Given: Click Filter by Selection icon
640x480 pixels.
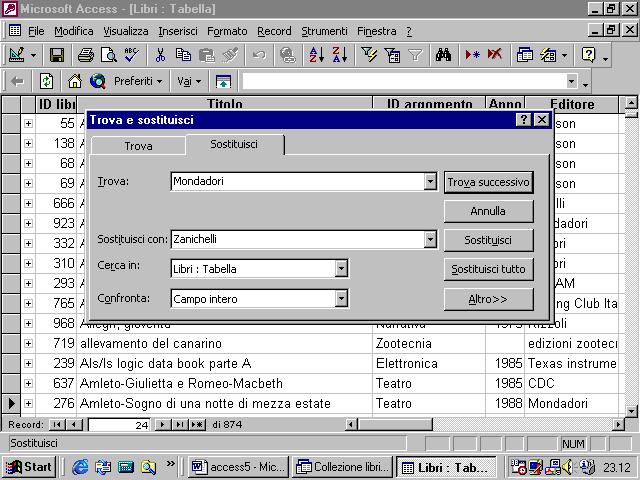Looking at the screenshot, I should [369, 55].
